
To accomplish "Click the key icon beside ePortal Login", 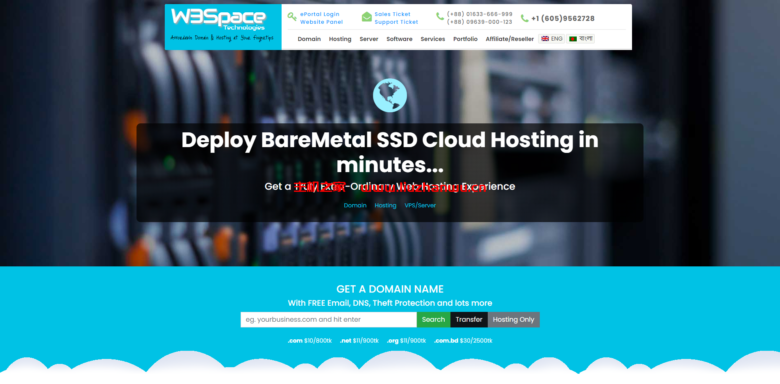I will click(x=292, y=16).
